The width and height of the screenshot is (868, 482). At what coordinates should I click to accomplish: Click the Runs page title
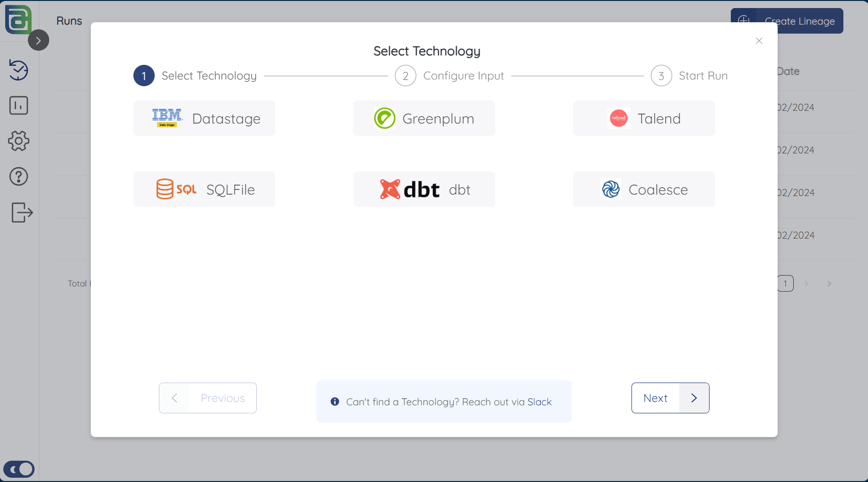coord(69,21)
